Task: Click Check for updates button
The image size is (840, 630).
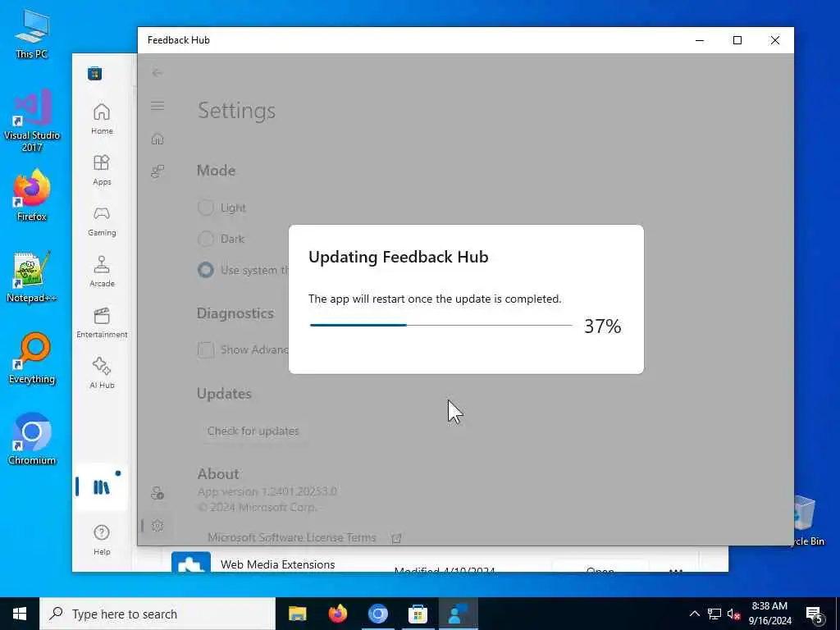Action: (x=253, y=431)
